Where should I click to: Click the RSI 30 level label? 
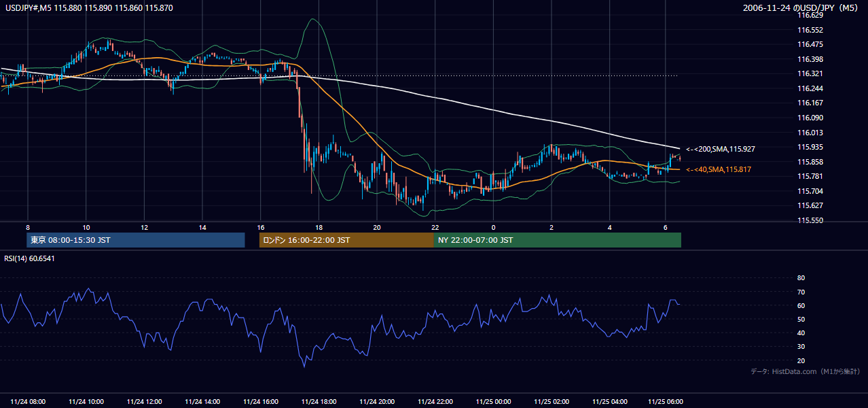801,347
